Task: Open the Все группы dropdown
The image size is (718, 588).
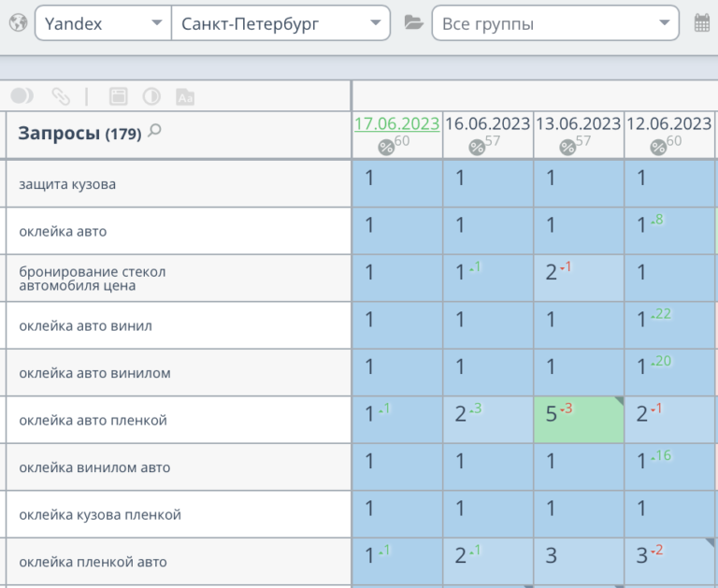Action: point(554,23)
